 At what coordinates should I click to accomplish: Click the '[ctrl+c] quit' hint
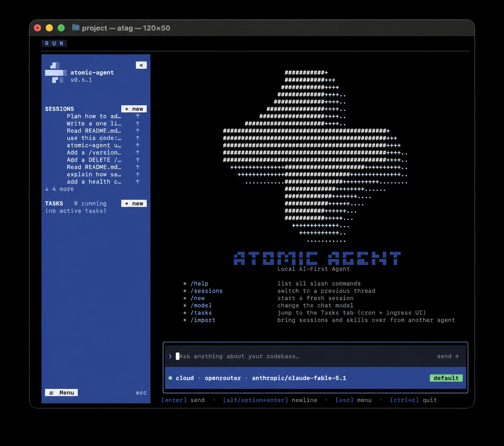tap(413, 400)
